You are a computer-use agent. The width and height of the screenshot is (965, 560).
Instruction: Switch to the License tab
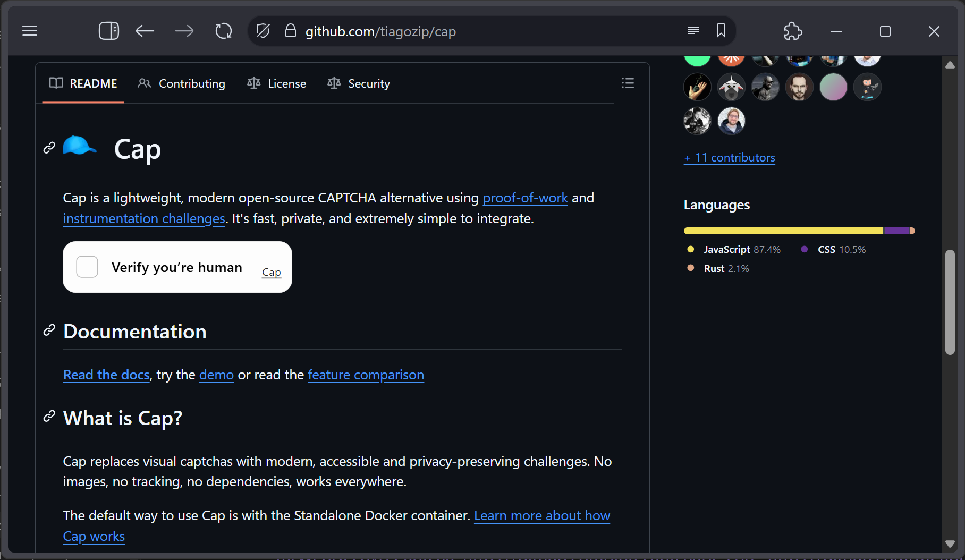point(277,83)
